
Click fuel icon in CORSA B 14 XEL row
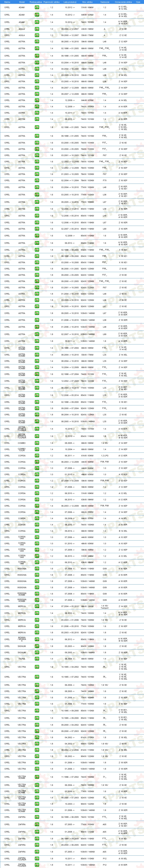(37, 531)
